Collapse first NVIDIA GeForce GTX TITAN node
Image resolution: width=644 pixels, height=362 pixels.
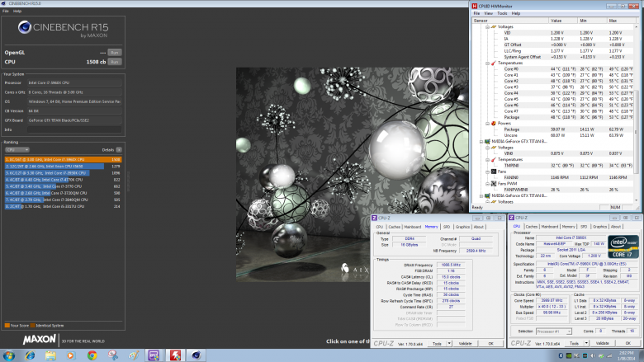pyautogui.click(x=481, y=142)
